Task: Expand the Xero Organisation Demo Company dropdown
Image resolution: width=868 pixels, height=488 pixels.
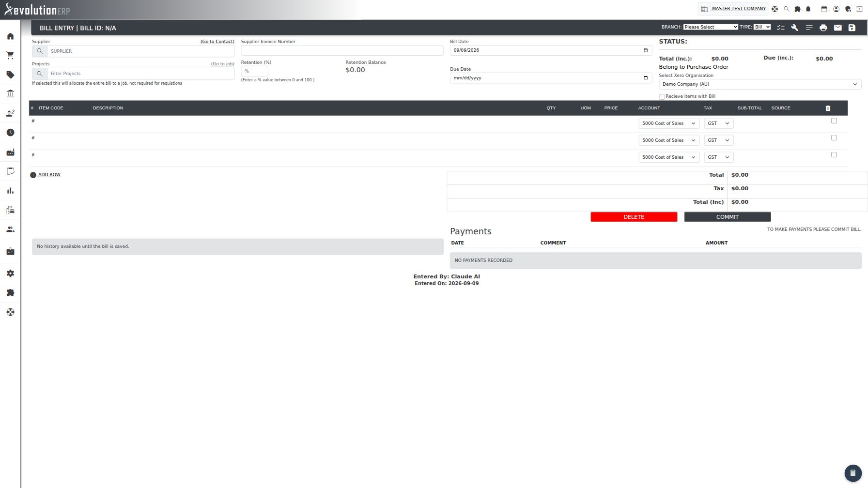Action: [x=760, y=84]
